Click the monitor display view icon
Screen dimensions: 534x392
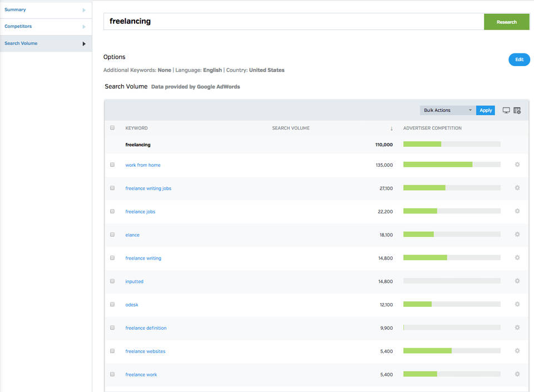[x=506, y=110]
